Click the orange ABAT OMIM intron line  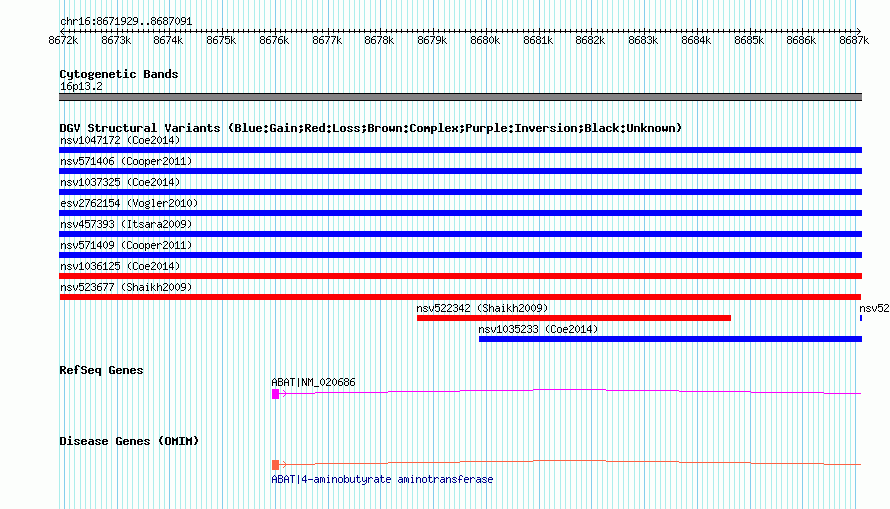(570, 461)
